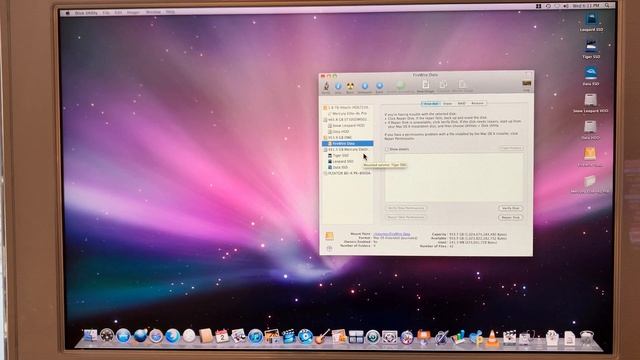Open the Trash in the Dock

pos(587,338)
